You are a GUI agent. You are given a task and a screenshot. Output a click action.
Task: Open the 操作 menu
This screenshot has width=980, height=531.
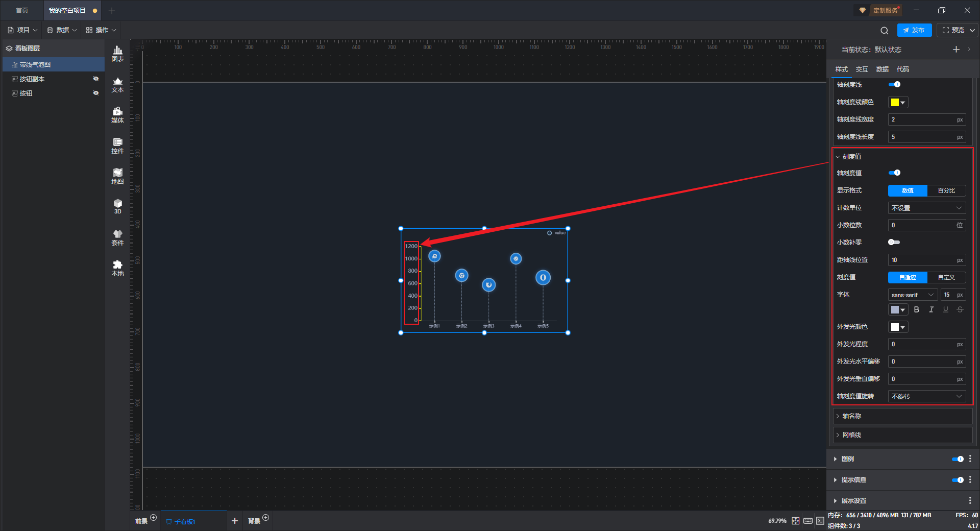point(101,30)
